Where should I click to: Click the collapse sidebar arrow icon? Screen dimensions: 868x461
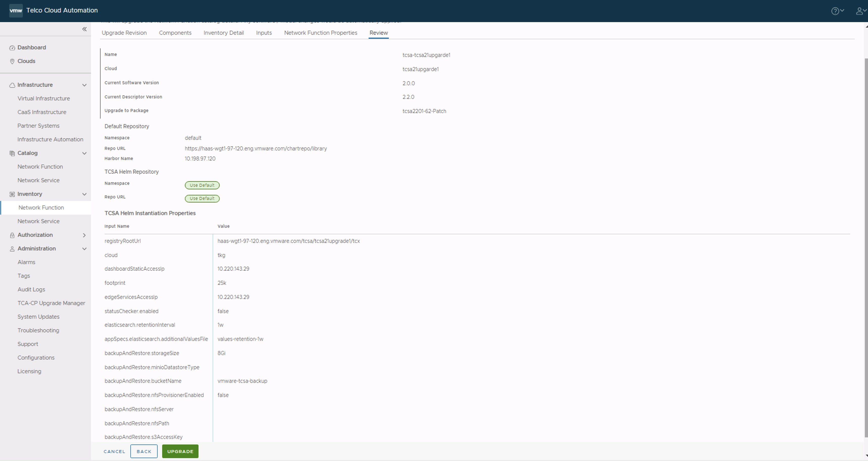point(84,29)
